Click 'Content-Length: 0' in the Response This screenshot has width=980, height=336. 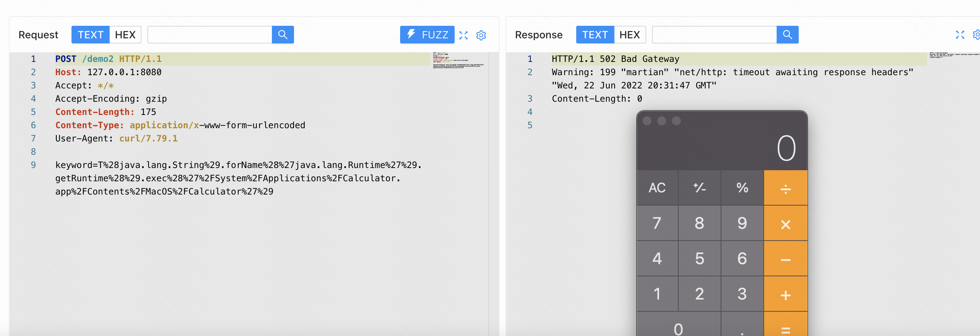(x=597, y=99)
